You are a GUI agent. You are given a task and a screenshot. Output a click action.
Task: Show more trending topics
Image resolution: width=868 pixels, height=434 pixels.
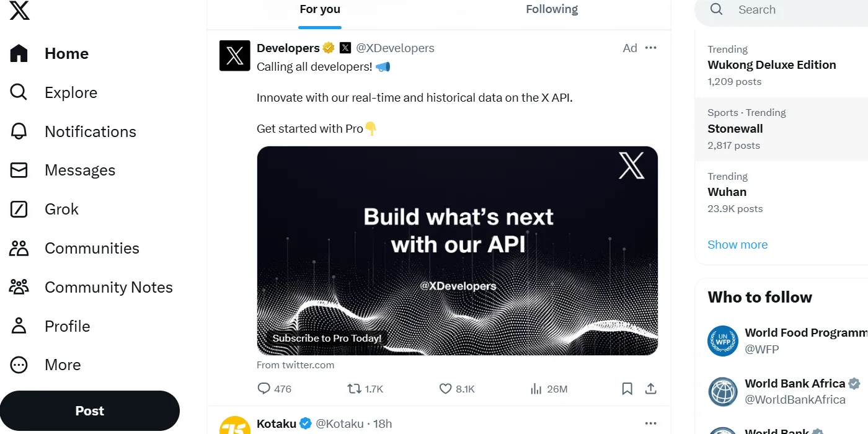[x=737, y=245]
